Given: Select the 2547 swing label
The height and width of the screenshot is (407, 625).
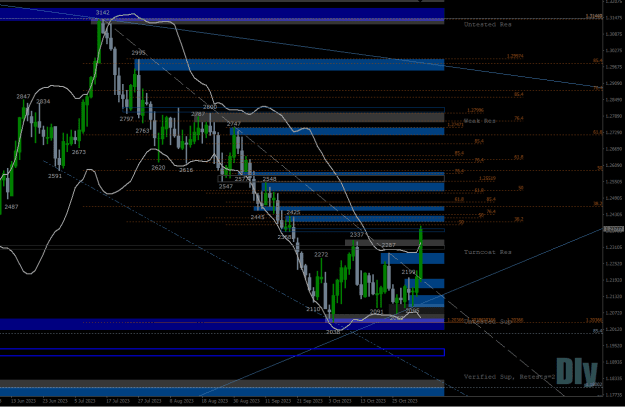Looking at the screenshot, I should [226, 186].
